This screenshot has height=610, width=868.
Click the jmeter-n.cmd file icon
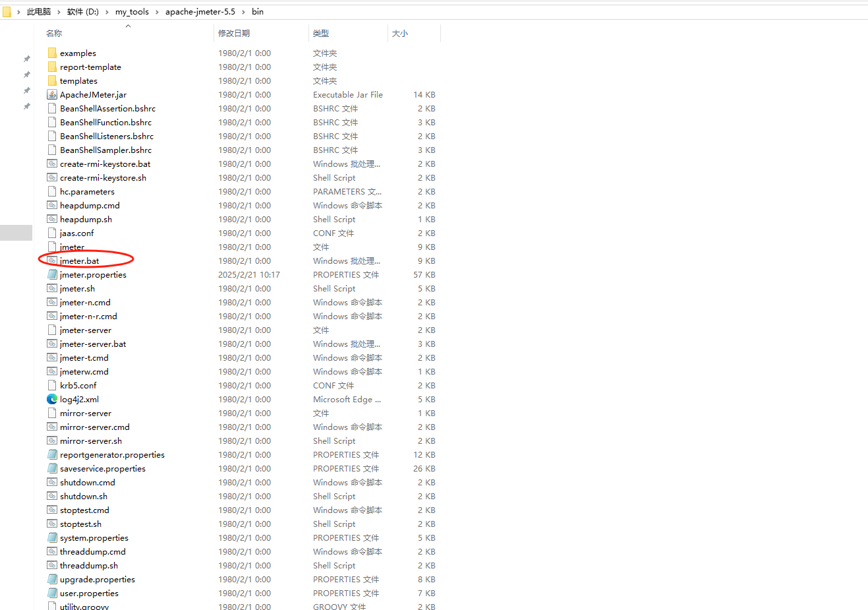click(x=52, y=302)
